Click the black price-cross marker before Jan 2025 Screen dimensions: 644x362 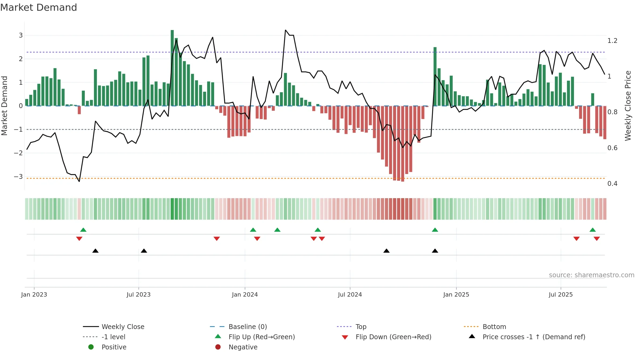tap(435, 251)
